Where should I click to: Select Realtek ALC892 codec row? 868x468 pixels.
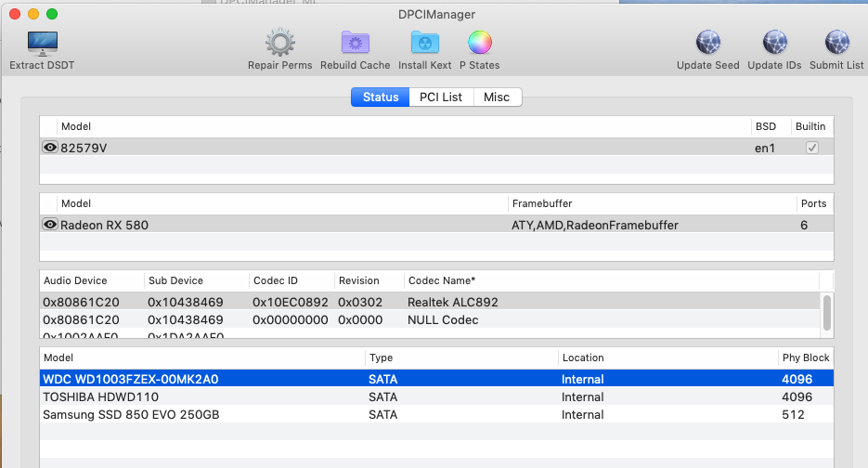click(430, 302)
